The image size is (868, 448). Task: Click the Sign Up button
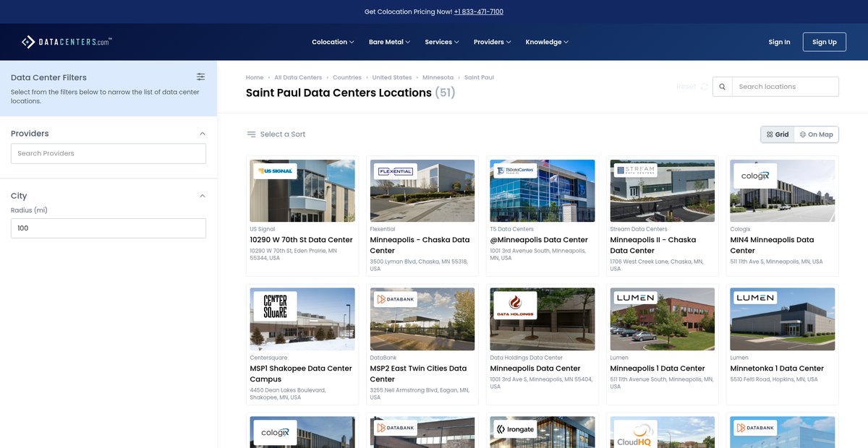point(825,42)
